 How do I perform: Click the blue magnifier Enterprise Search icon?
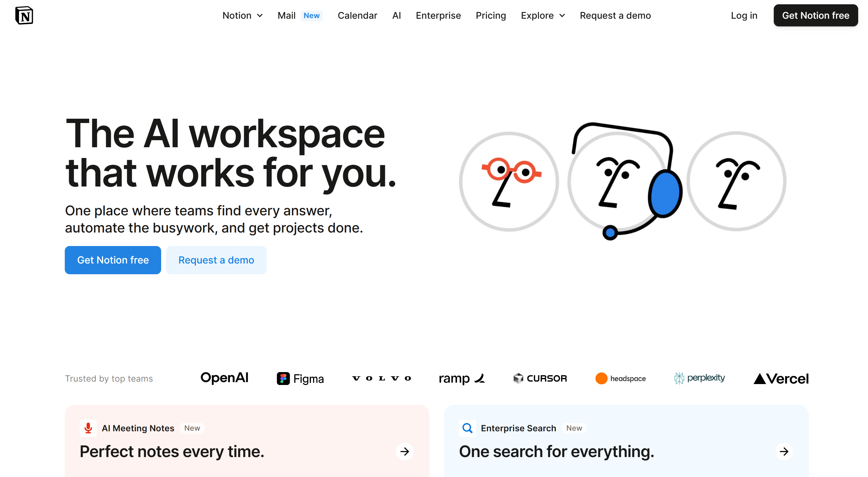point(467,428)
